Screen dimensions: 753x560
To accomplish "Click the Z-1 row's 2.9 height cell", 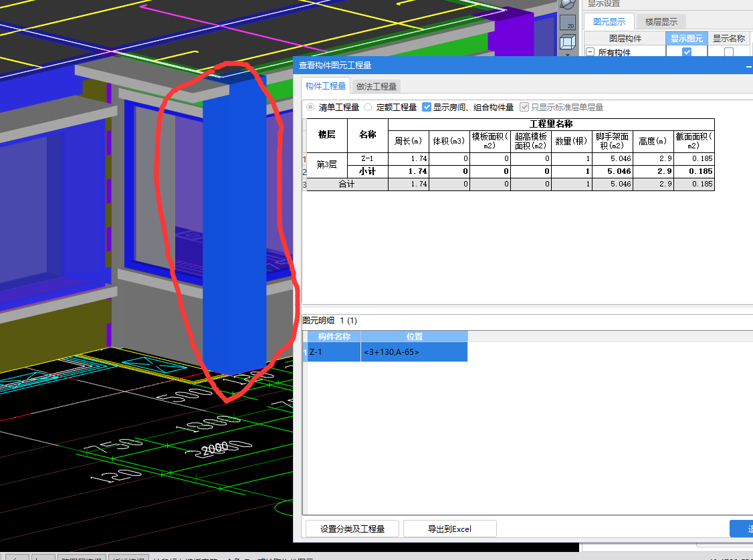I will [x=653, y=158].
